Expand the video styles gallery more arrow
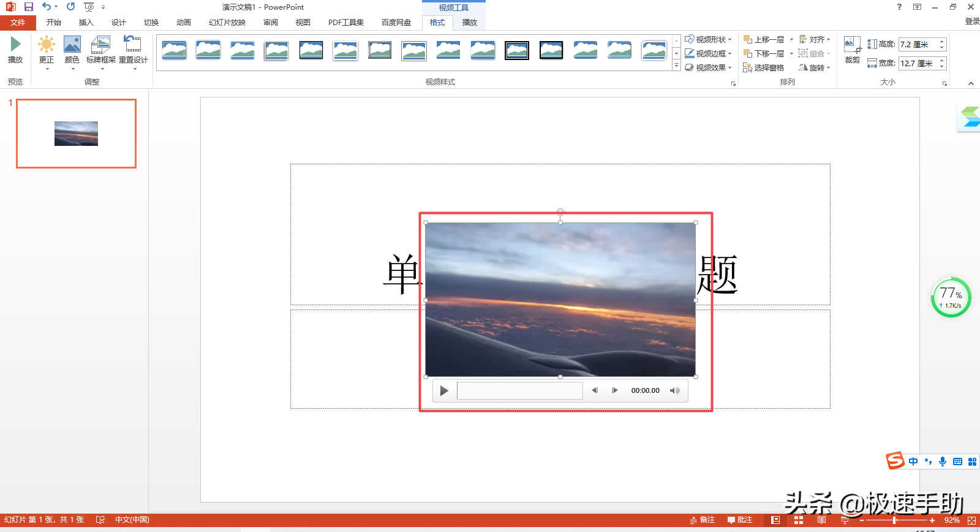The width and height of the screenshot is (980, 532). click(676, 66)
